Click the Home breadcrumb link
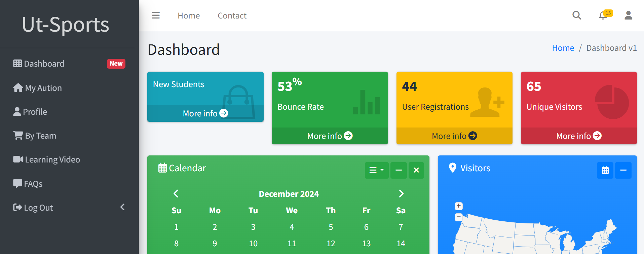644x254 pixels. [563, 48]
